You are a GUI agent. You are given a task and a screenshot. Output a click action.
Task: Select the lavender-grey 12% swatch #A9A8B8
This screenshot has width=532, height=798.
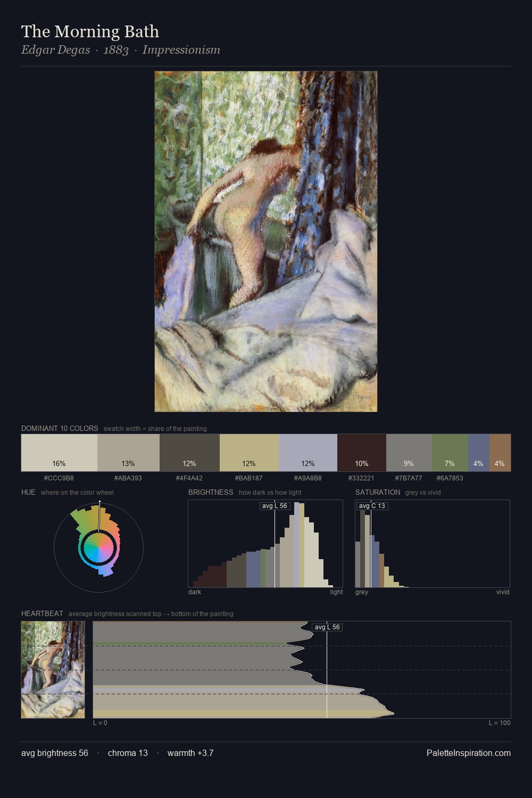tap(308, 453)
